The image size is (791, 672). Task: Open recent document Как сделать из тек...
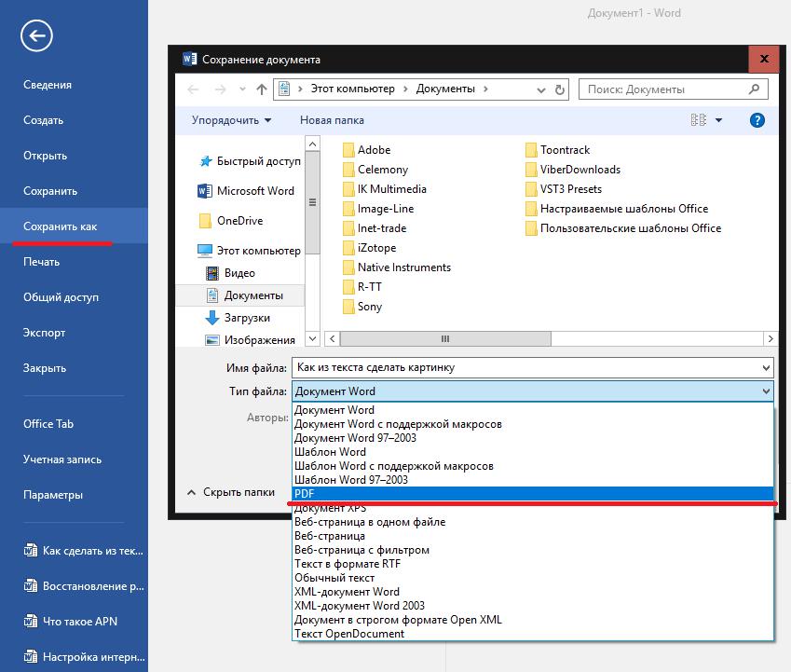84,551
